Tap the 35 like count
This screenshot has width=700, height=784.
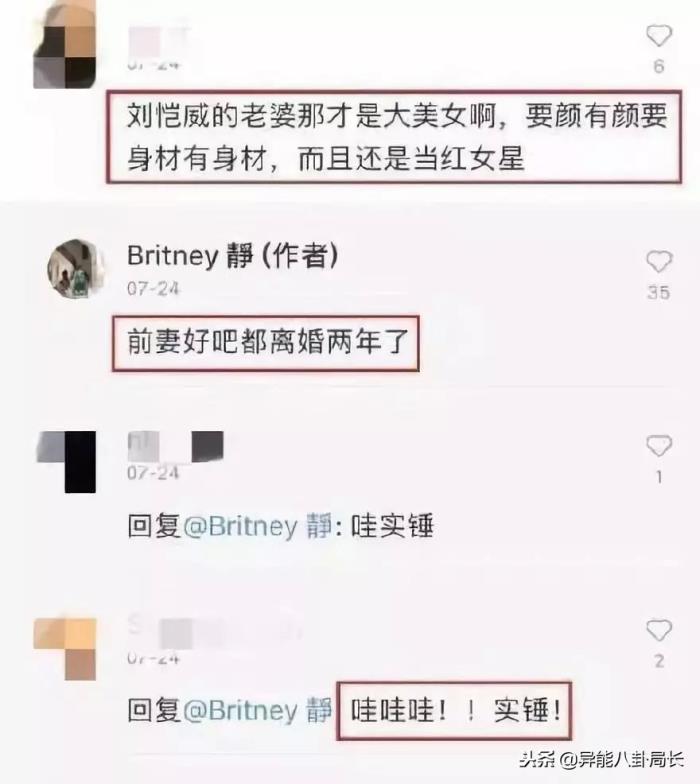[658, 293]
